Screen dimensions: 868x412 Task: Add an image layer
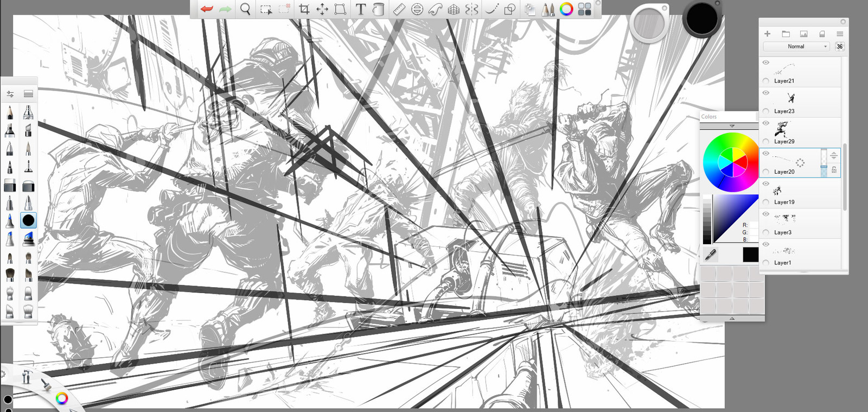[x=803, y=34]
